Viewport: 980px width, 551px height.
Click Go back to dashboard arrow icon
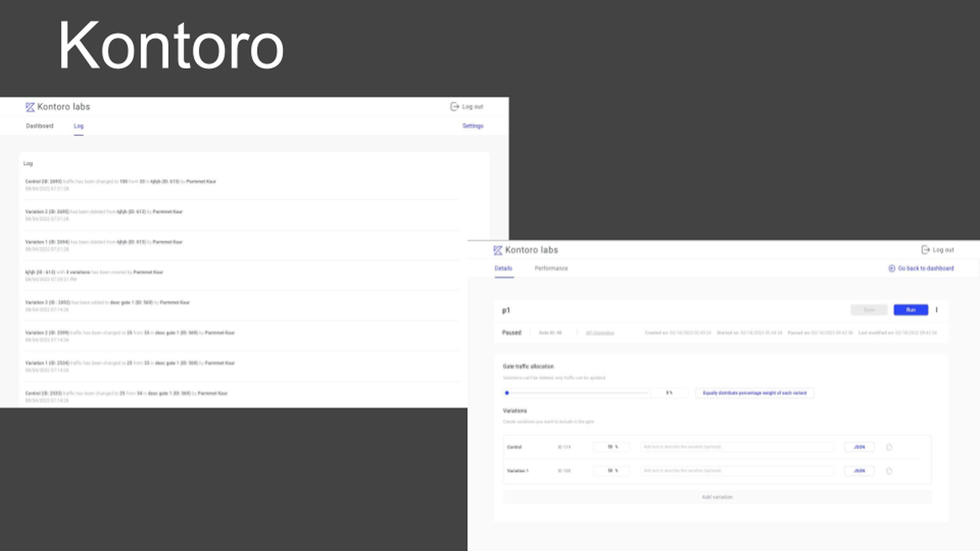(x=891, y=269)
